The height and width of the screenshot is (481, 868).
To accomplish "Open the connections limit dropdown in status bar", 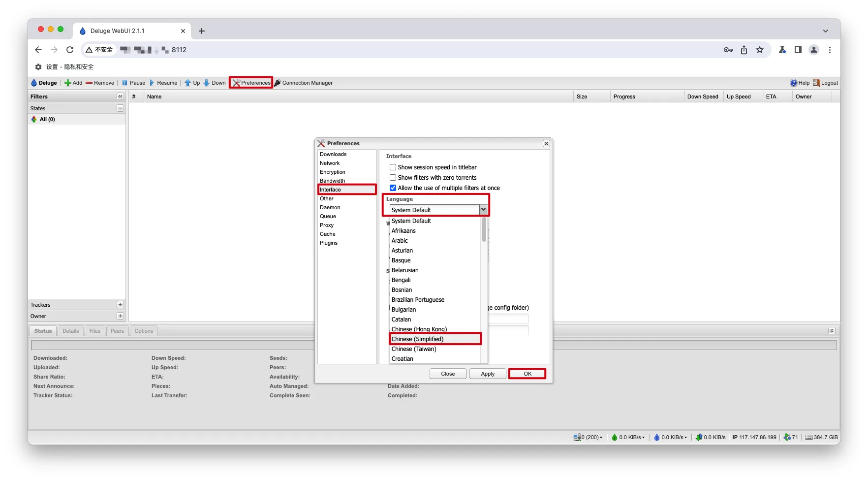I will [x=588, y=437].
